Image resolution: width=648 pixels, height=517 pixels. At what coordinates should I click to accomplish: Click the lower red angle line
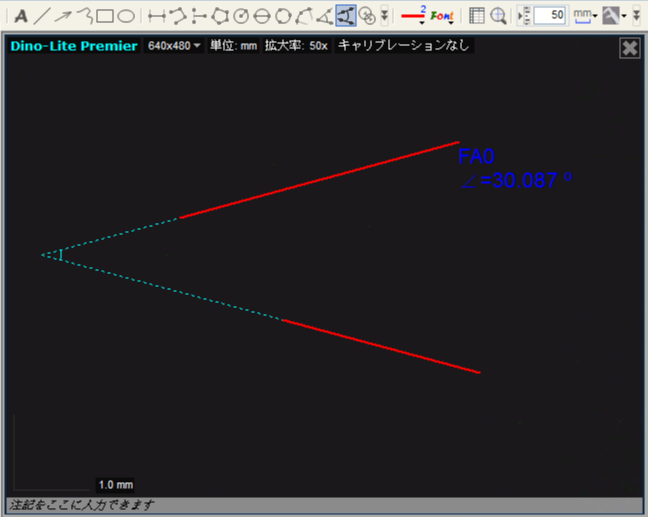[x=381, y=346]
